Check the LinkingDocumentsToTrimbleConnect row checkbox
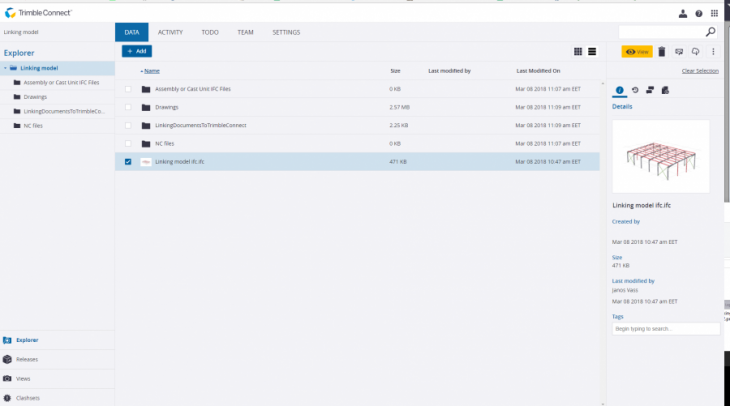 coord(128,125)
